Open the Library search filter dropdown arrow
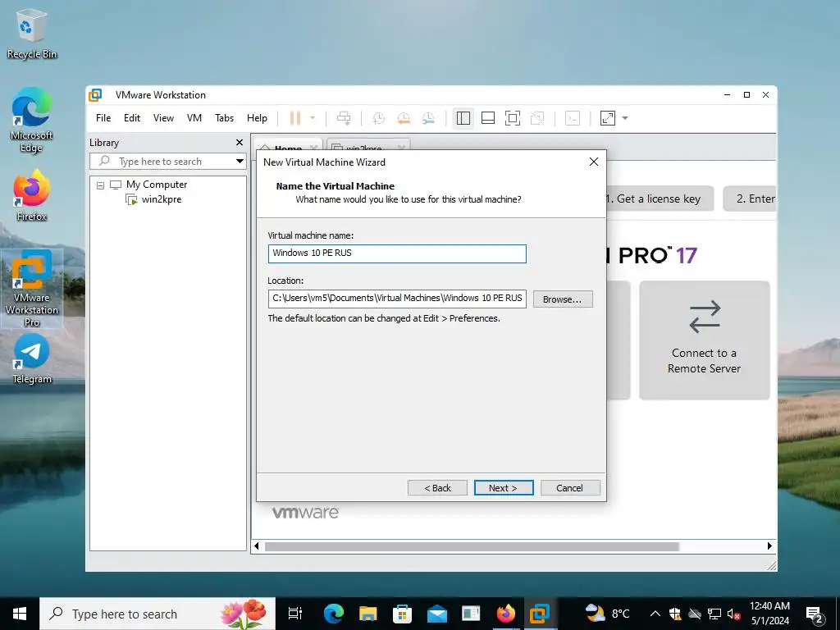This screenshot has height=630, width=840. [x=240, y=162]
